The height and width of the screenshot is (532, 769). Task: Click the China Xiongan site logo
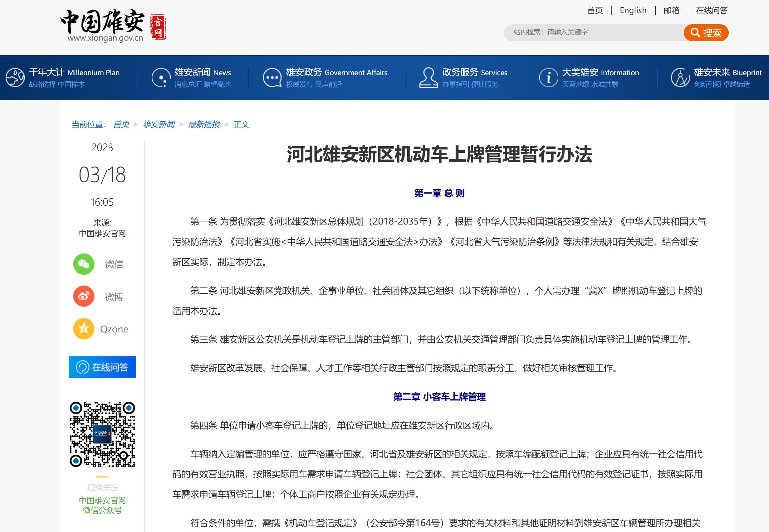tap(113, 26)
